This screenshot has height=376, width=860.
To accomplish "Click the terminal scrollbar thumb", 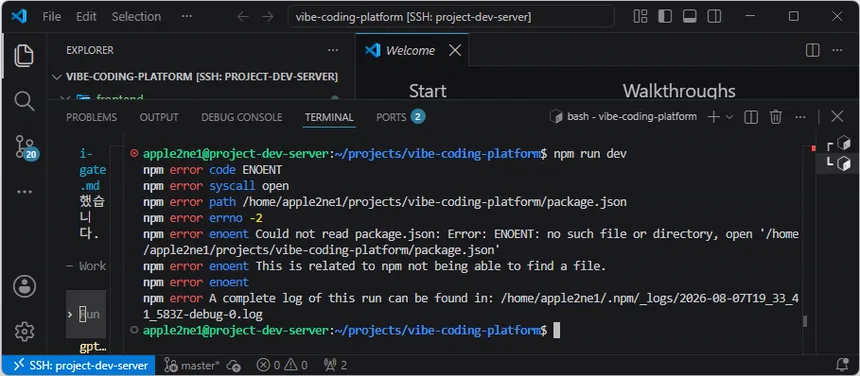I will (x=805, y=321).
